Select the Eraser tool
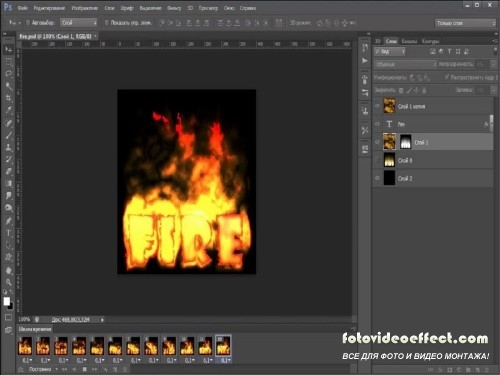The image size is (500, 375). pyautogui.click(x=9, y=171)
